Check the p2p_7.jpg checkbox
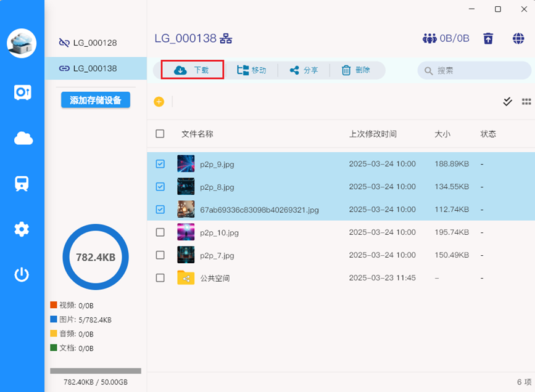This screenshot has height=392, width=535. click(x=160, y=255)
